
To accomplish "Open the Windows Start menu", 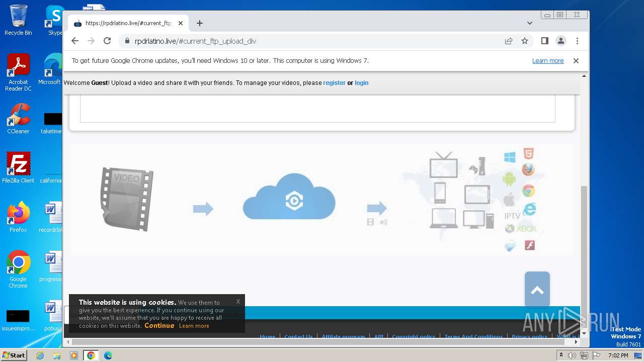I will point(14,355).
